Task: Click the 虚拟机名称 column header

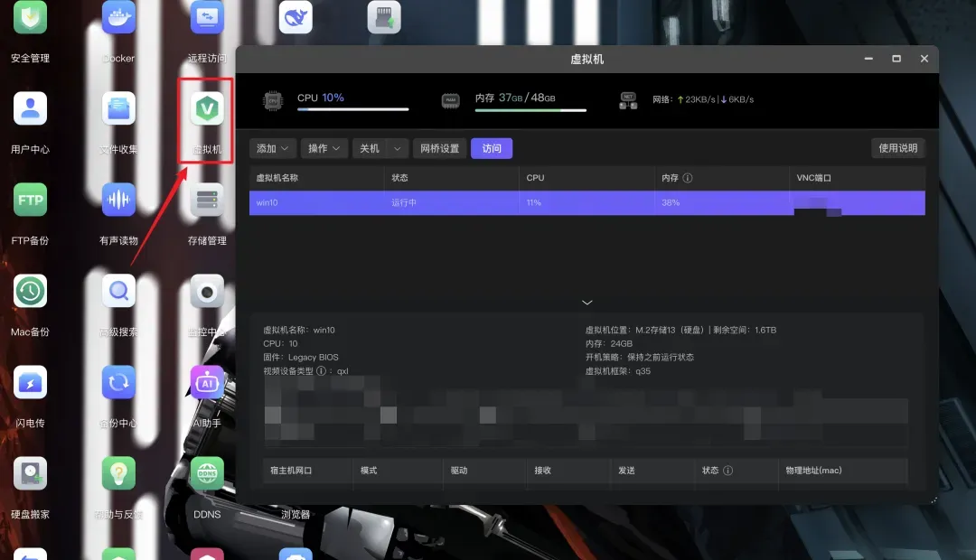Action: (277, 179)
